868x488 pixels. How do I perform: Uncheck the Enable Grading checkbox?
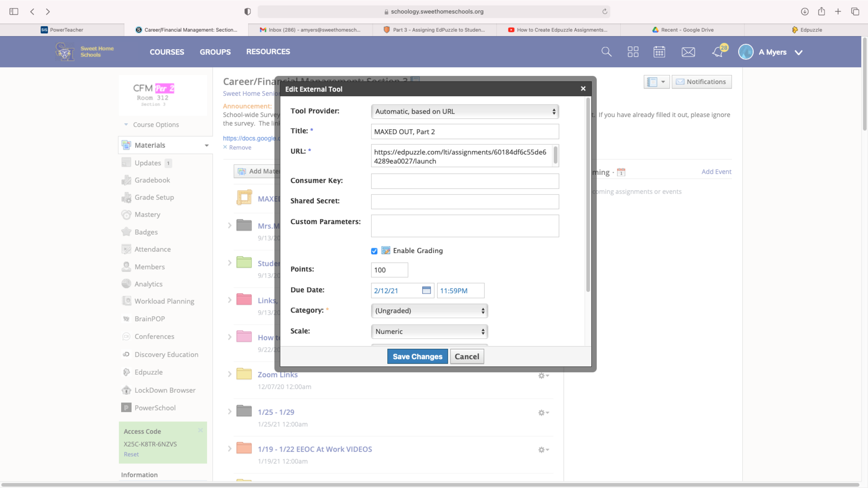374,251
